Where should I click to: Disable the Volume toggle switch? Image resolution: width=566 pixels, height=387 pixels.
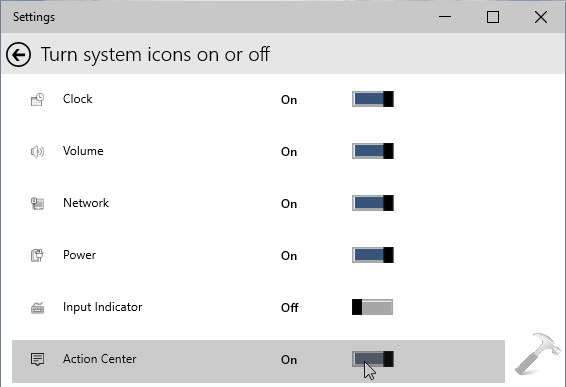pos(373,151)
